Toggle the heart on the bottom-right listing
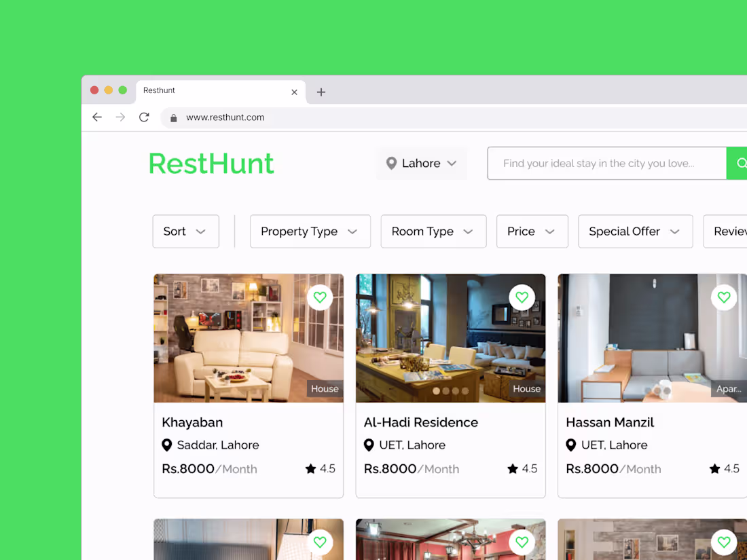747x560 pixels. (724, 542)
